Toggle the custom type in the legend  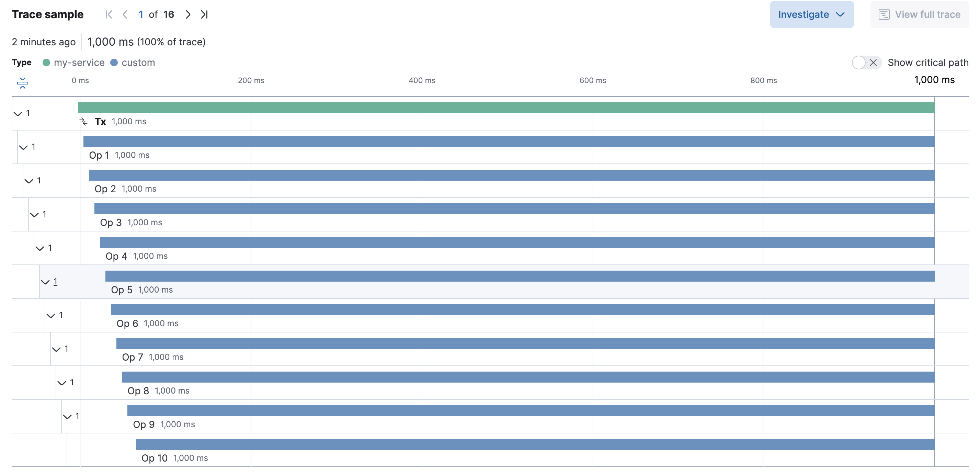[x=133, y=63]
